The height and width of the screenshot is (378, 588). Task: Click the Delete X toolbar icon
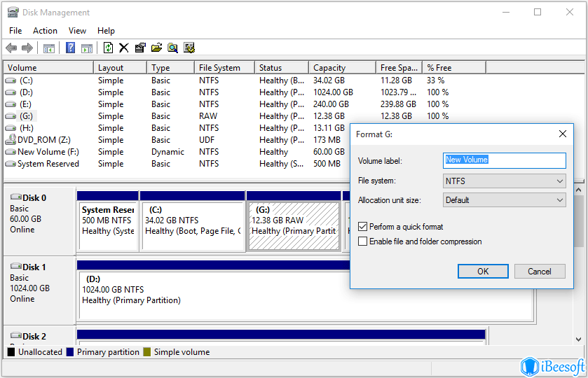pyautogui.click(x=124, y=48)
